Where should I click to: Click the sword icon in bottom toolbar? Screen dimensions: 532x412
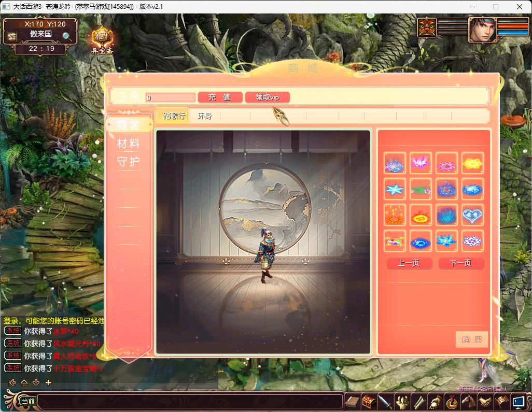[385, 402]
